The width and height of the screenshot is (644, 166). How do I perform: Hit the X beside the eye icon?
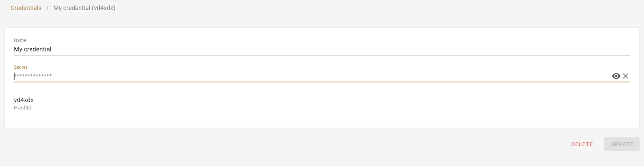click(625, 76)
